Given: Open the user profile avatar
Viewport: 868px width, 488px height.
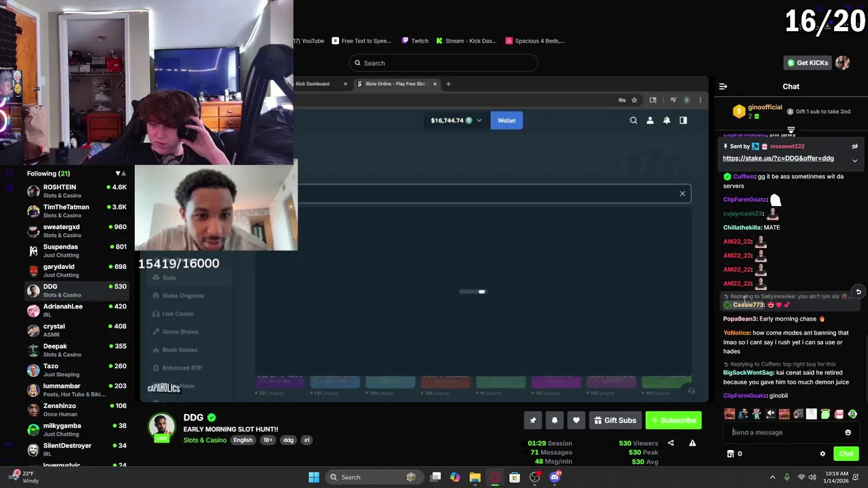Looking at the screenshot, I should click(x=842, y=63).
